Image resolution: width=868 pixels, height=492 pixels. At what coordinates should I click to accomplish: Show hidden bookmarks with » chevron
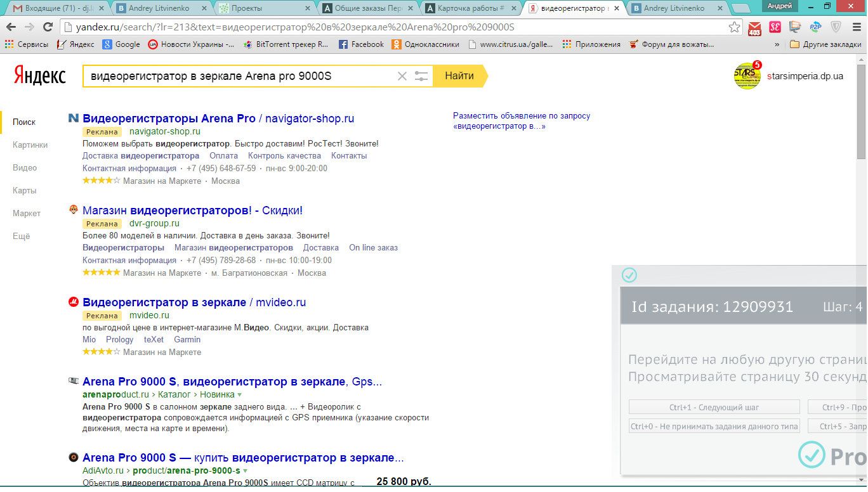coord(777,45)
